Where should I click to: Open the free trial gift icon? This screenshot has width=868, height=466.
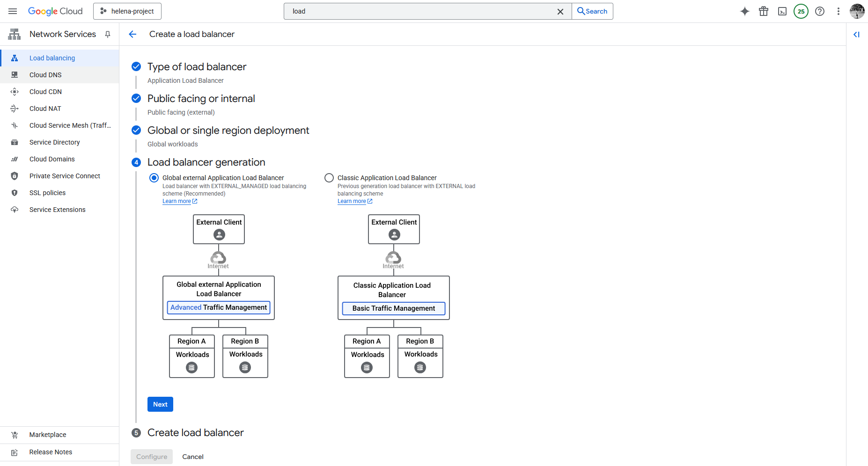click(x=763, y=11)
